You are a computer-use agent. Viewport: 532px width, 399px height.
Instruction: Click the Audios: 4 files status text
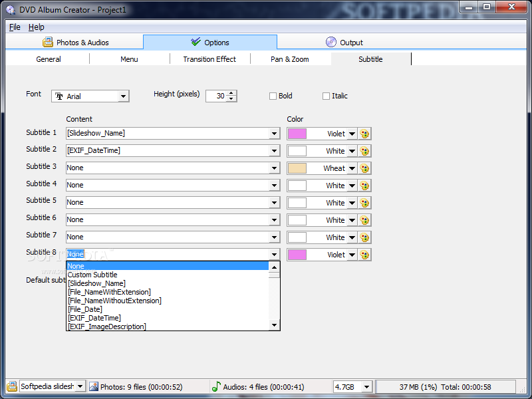tap(263, 387)
